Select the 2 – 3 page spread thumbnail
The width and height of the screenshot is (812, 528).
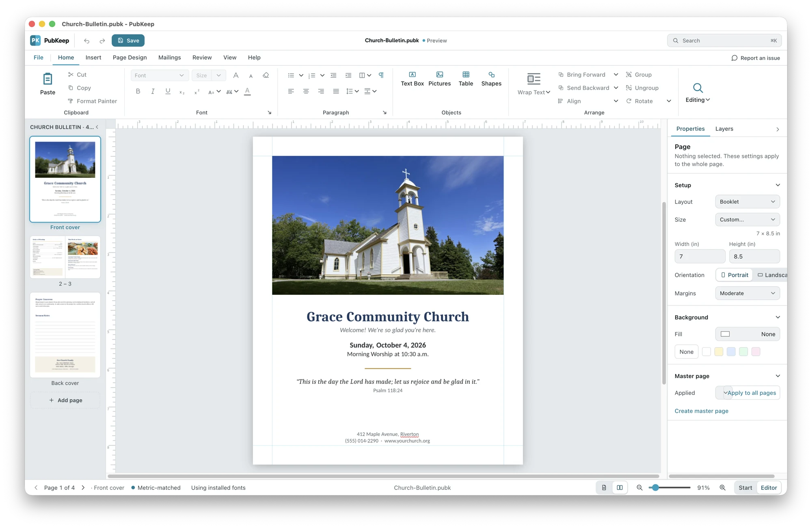65,258
